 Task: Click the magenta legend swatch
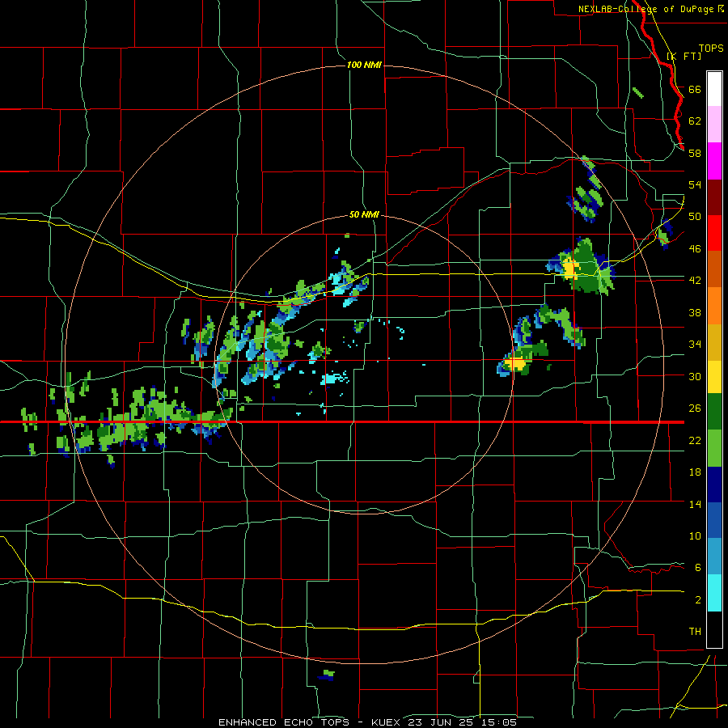point(714,161)
